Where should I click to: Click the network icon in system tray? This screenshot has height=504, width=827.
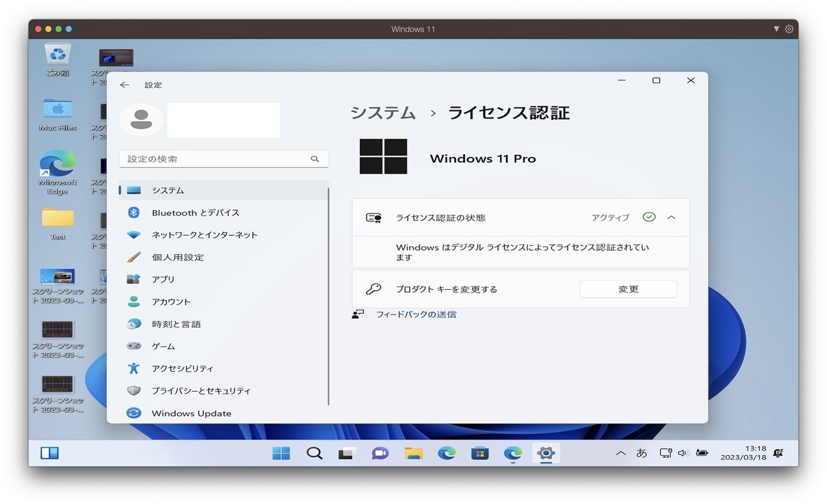[x=665, y=453]
